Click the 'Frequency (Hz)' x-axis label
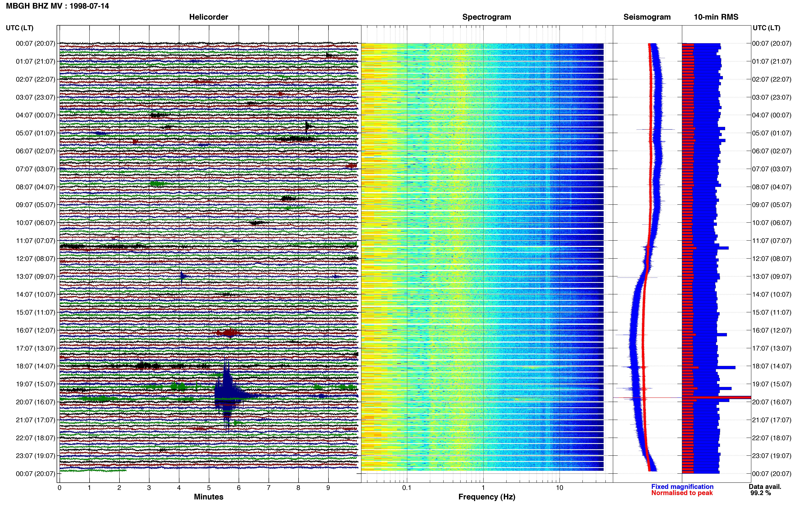The image size is (812, 508). [487, 497]
